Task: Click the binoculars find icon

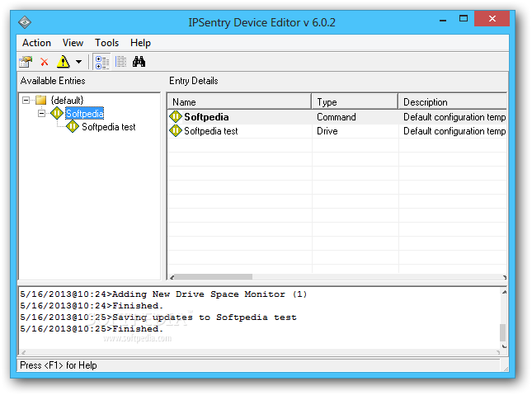Action: click(x=139, y=62)
